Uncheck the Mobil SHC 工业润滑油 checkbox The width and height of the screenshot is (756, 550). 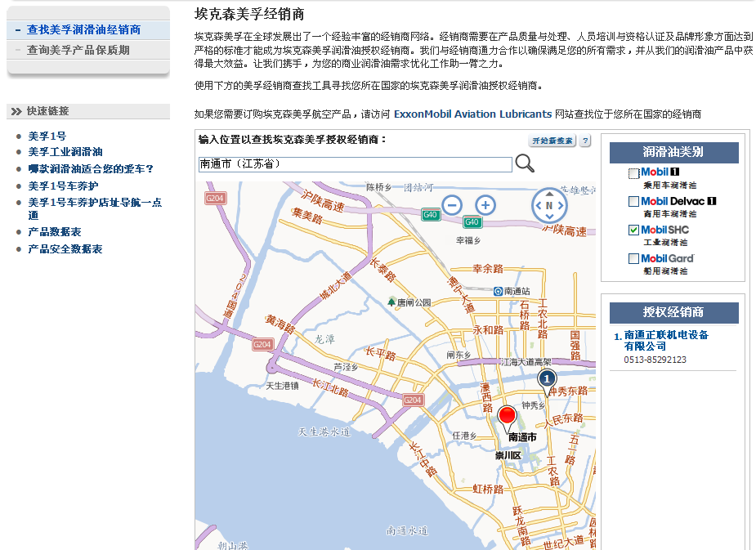coord(633,230)
